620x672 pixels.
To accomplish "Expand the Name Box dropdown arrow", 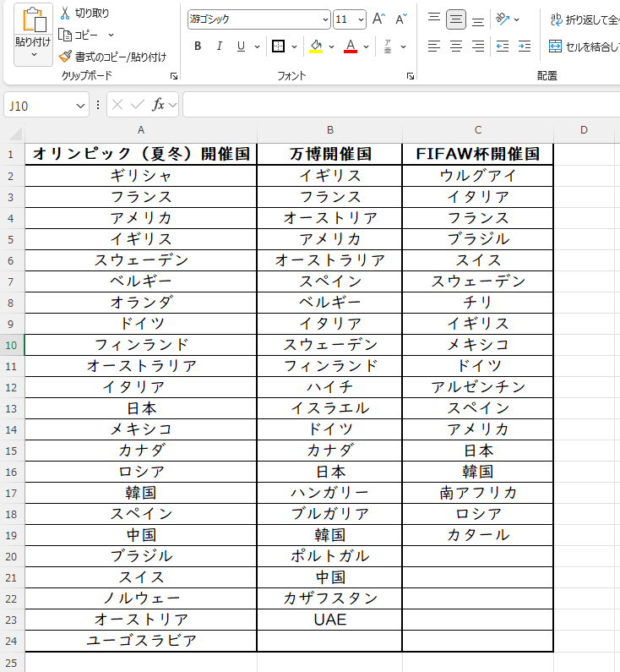I will point(80,106).
